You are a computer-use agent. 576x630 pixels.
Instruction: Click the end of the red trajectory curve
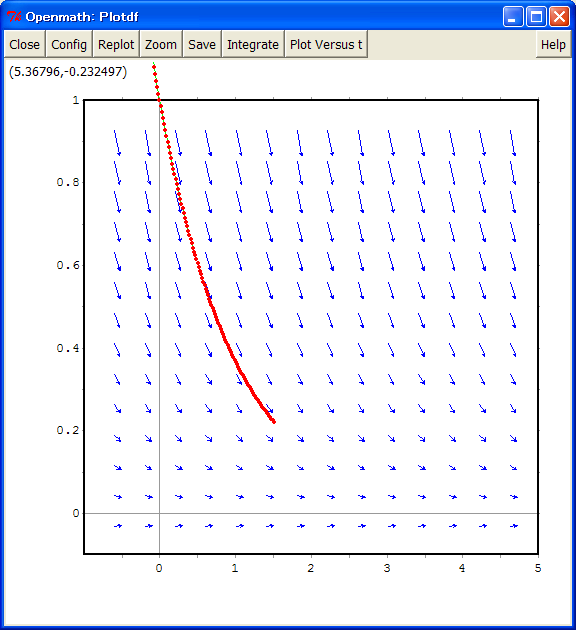274,421
